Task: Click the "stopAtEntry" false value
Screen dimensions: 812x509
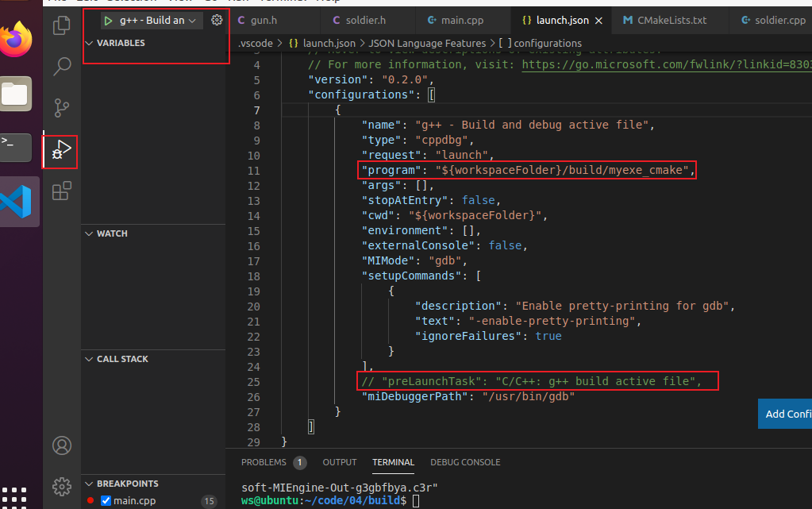Action: coord(479,201)
